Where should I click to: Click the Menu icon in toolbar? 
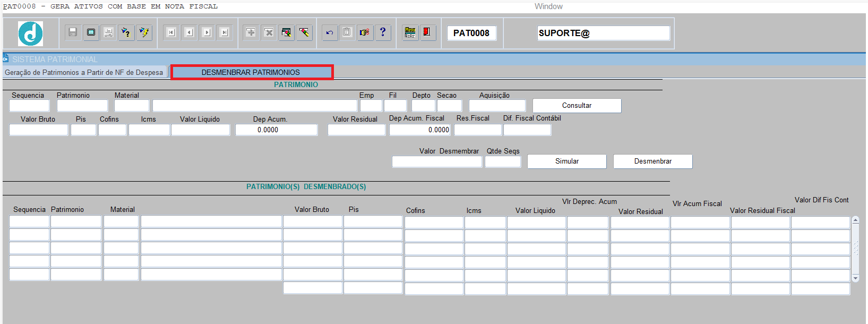[410, 32]
